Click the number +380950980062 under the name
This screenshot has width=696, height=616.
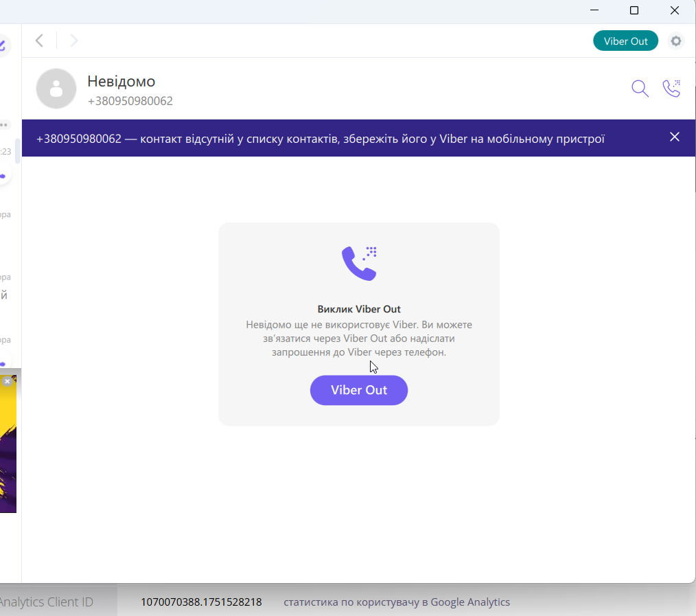point(130,101)
